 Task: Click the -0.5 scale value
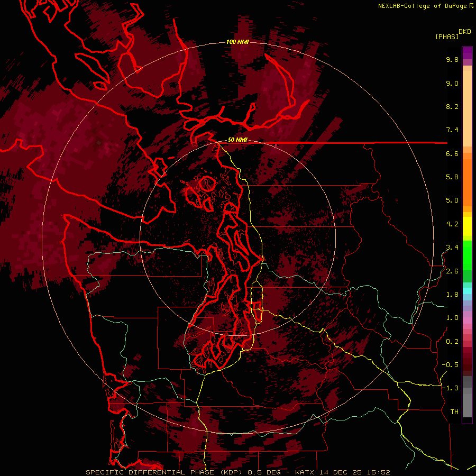[450, 365]
